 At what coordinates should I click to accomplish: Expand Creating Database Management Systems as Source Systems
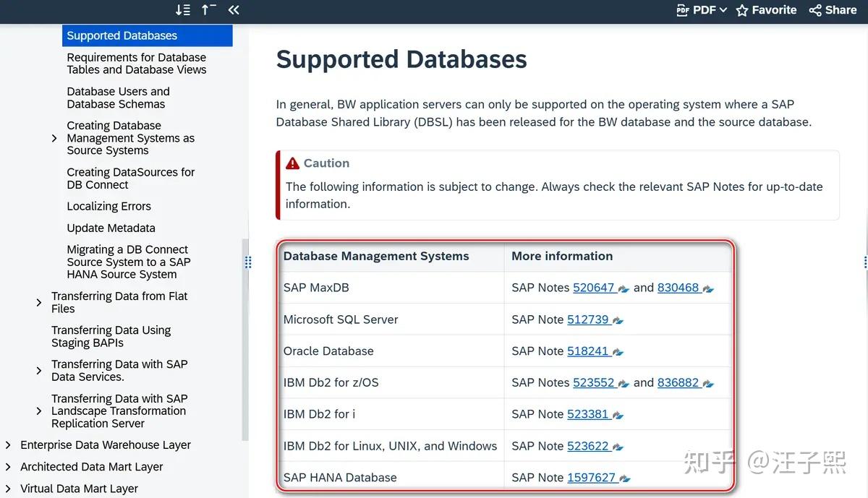(x=54, y=138)
